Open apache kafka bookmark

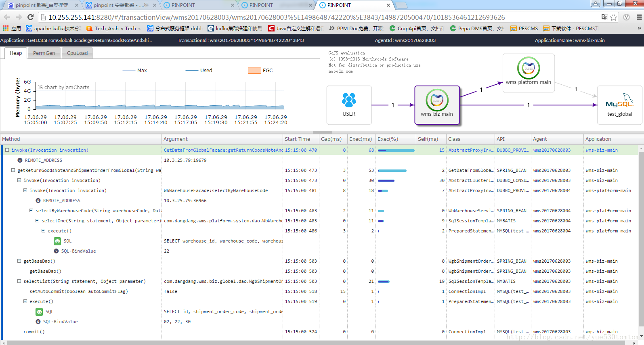point(53,28)
